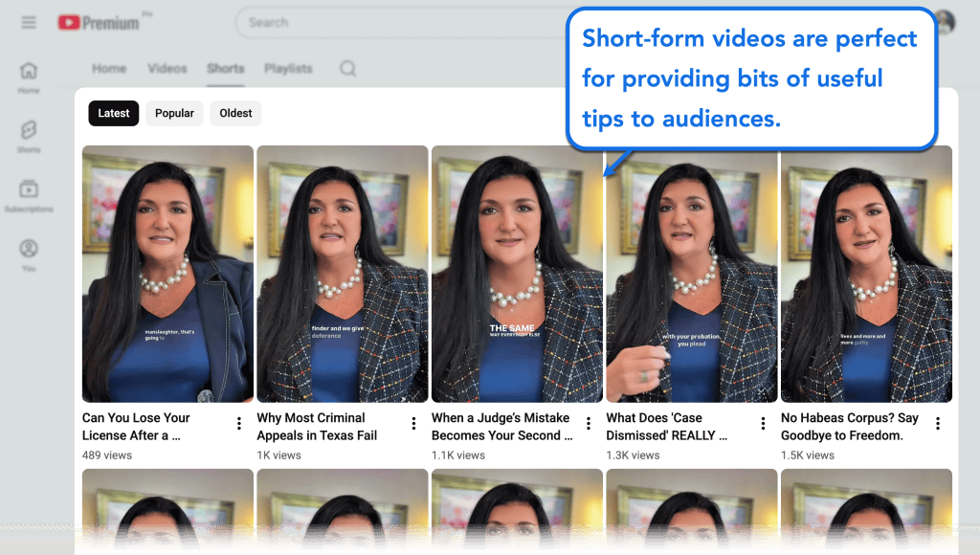Open the 'When a Judge's Mistake' short thumbnail
980x555 pixels.
[517, 274]
